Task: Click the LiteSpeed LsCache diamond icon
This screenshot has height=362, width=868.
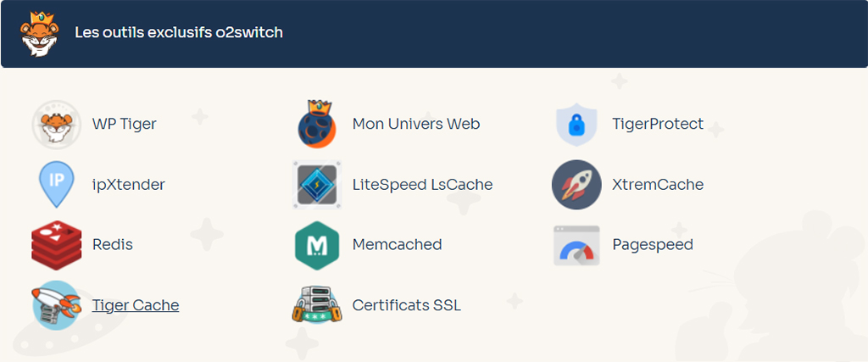Action: coord(317,185)
